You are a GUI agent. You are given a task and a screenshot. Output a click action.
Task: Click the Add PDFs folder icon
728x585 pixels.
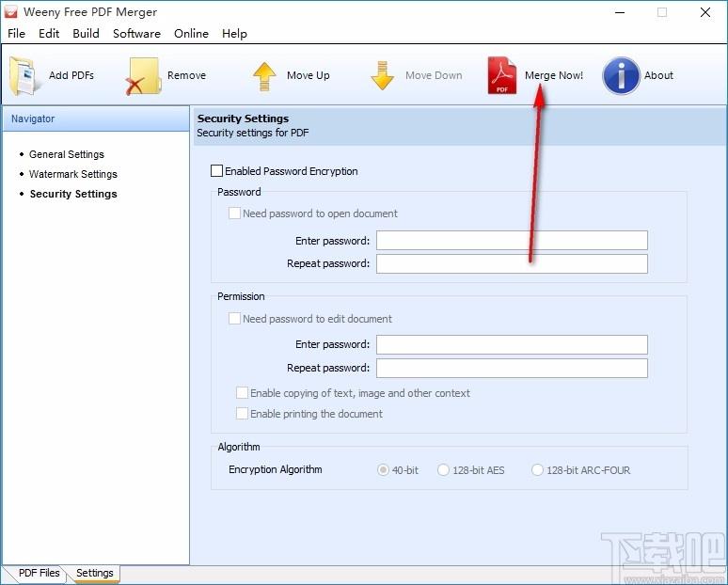click(24, 75)
